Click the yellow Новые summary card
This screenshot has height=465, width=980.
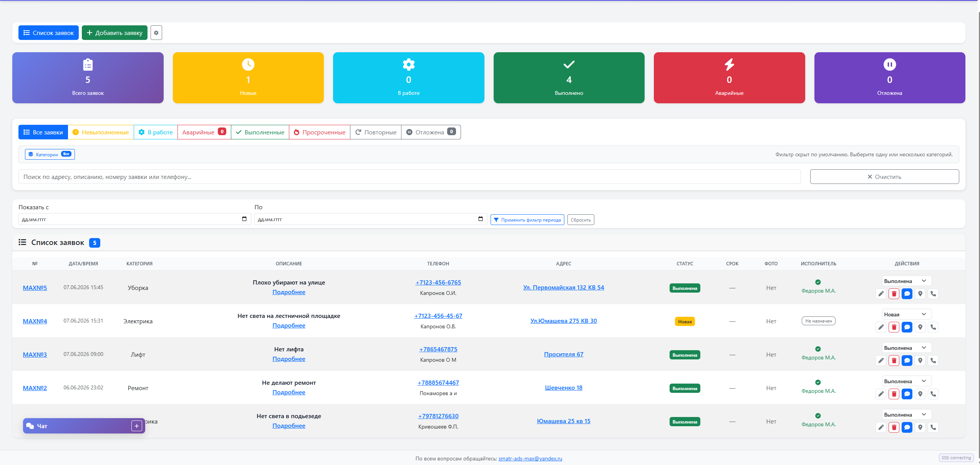pos(248,78)
